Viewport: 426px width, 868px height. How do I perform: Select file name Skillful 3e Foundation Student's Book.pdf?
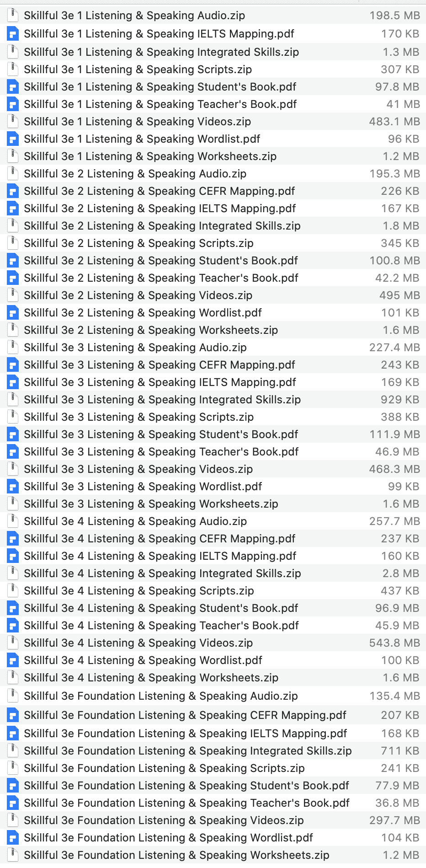point(186,786)
